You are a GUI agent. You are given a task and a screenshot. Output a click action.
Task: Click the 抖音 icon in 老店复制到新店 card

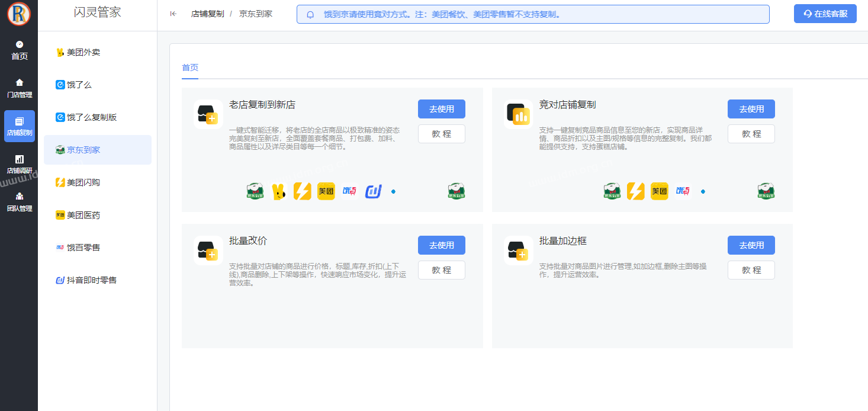374,191
